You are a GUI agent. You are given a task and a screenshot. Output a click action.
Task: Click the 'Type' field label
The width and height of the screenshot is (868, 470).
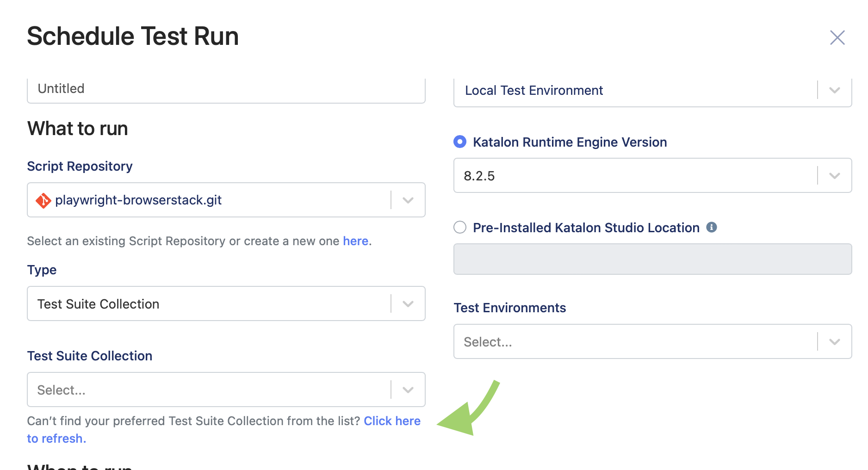point(42,270)
